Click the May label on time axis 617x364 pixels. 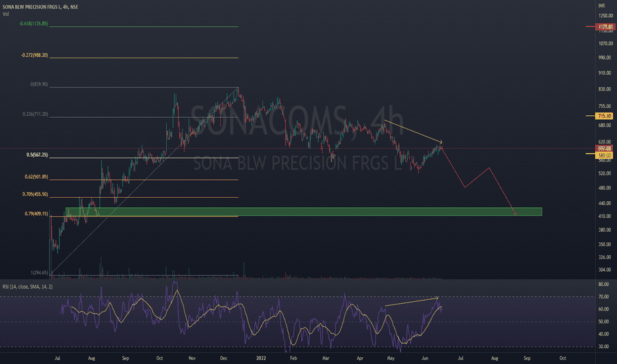[391, 358]
